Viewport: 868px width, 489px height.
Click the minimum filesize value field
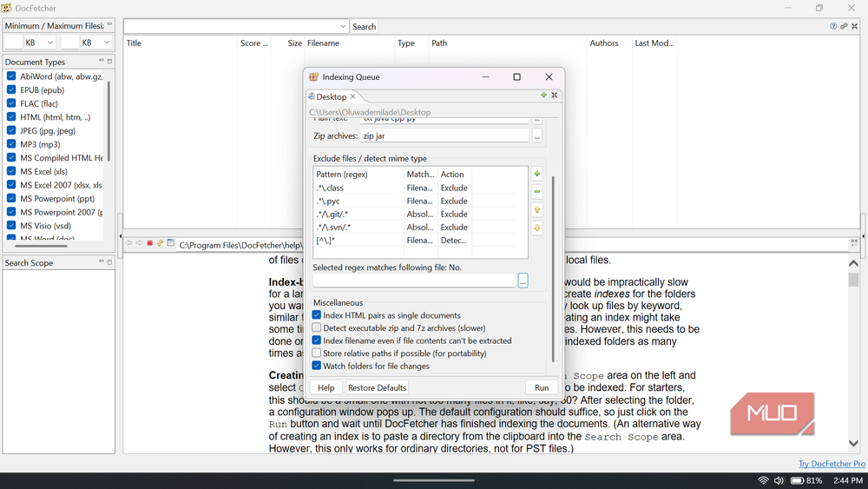coord(13,42)
